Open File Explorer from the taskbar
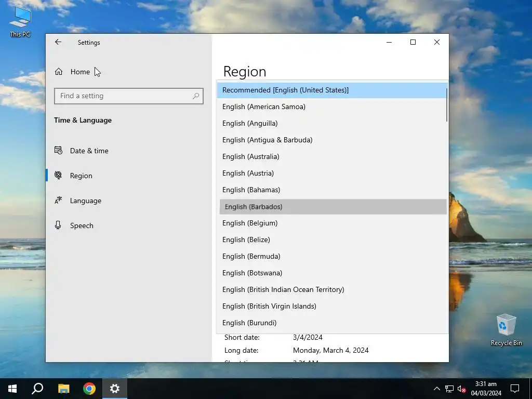 63,389
